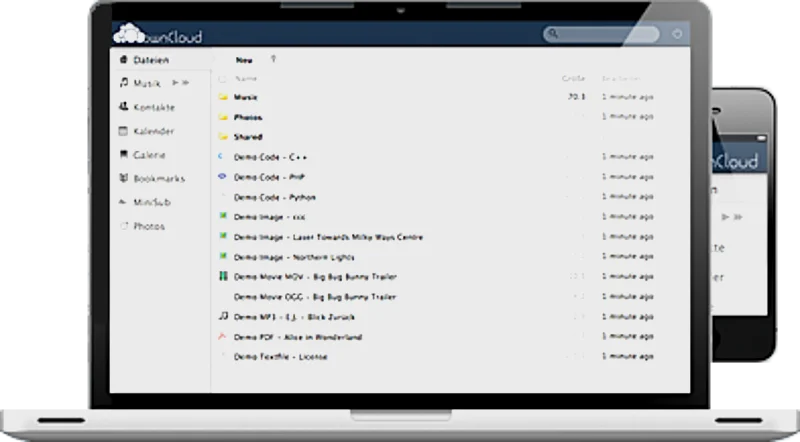Click the Bookmarks icon in sidebar
This screenshot has height=442, width=800.
123,178
